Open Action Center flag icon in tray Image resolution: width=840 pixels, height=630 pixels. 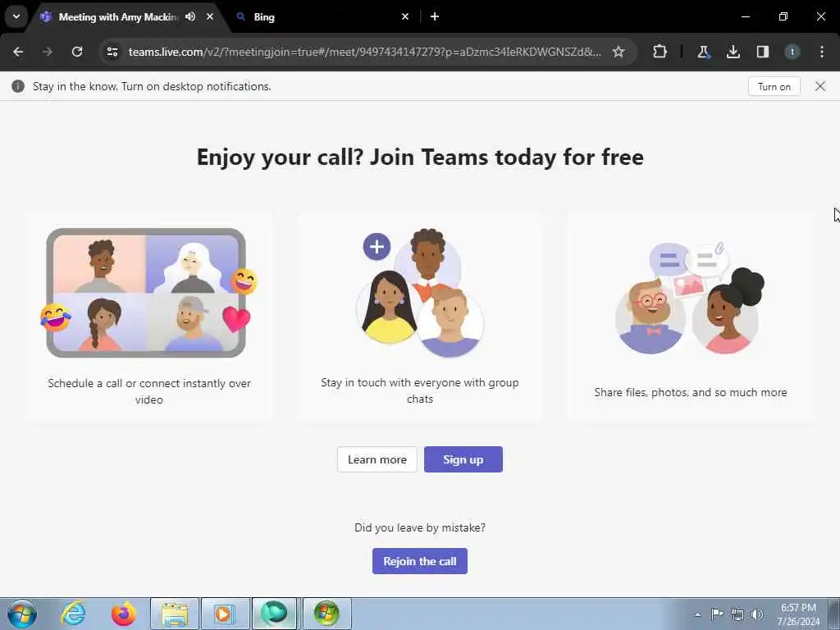717,614
